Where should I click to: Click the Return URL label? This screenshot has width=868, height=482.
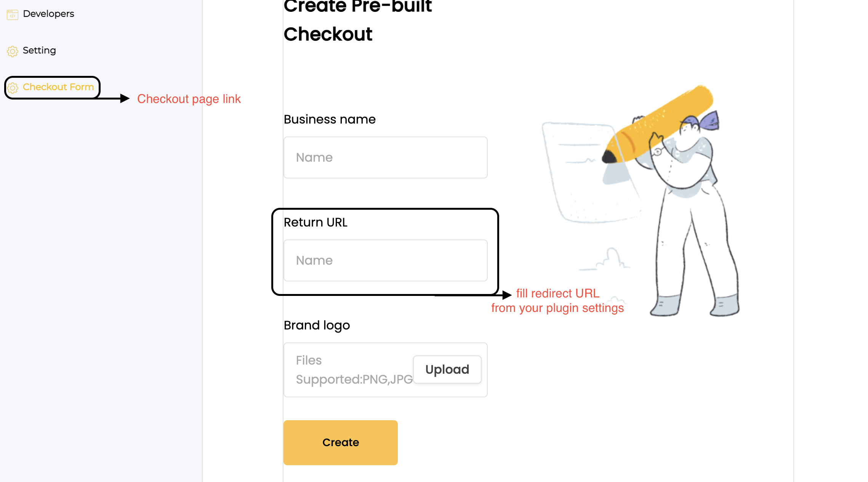315,222
